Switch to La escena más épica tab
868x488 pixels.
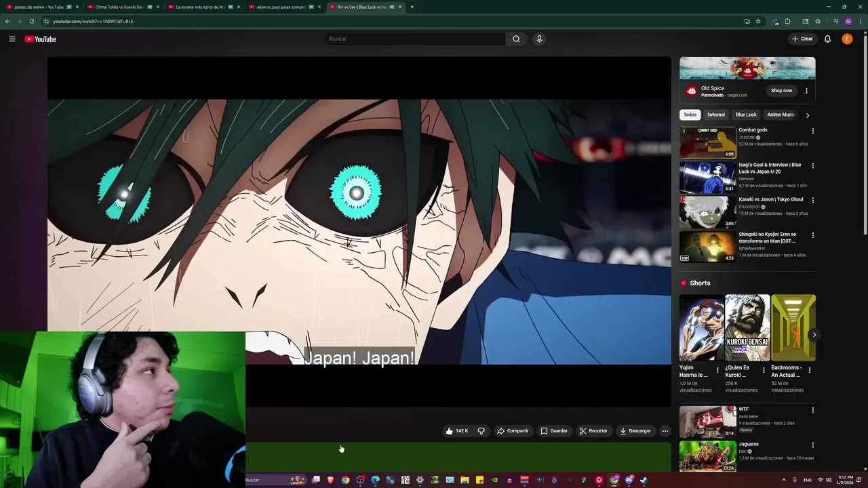pos(203,7)
